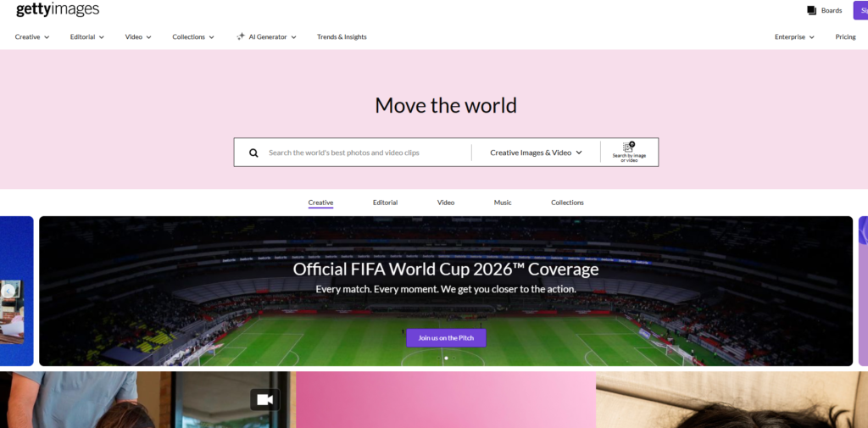Viewport: 868px width, 428px height.
Task: Open the Creative Images & Video selector
Action: coord(536,153)
